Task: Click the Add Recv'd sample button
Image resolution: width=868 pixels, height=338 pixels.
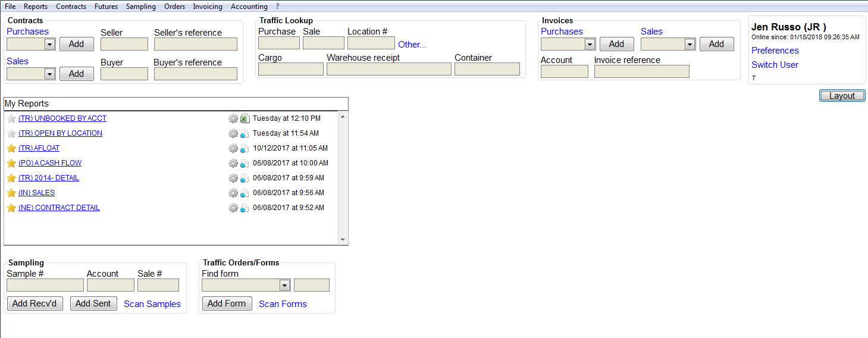Action: click(35, 303)
